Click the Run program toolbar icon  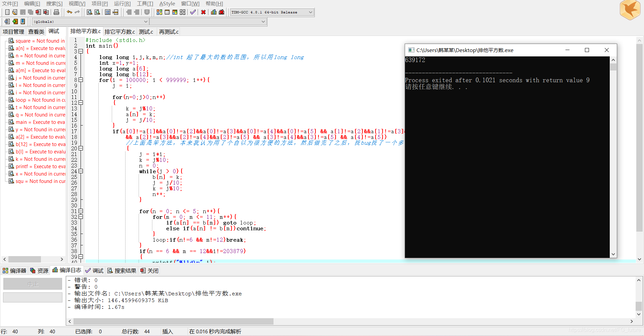167,12
